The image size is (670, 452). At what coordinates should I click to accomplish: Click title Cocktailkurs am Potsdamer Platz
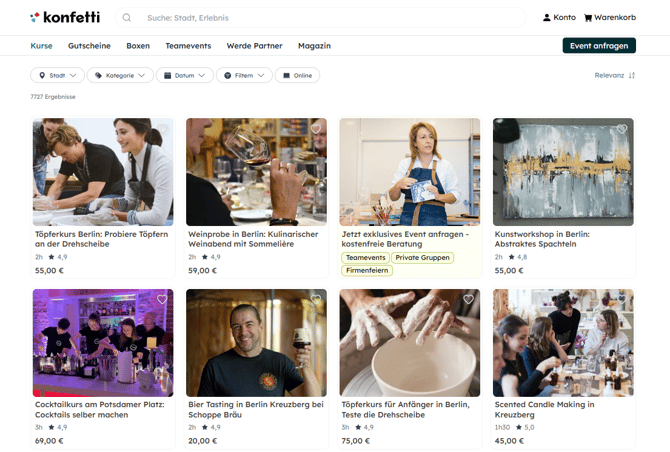(100, 410)
